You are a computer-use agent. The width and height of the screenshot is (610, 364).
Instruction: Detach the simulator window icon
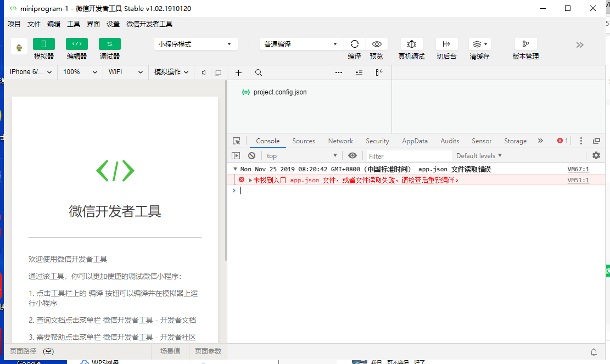pos(218,72)
